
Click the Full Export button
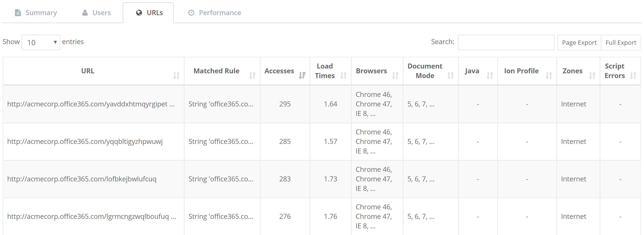click(x=621, y=42)
